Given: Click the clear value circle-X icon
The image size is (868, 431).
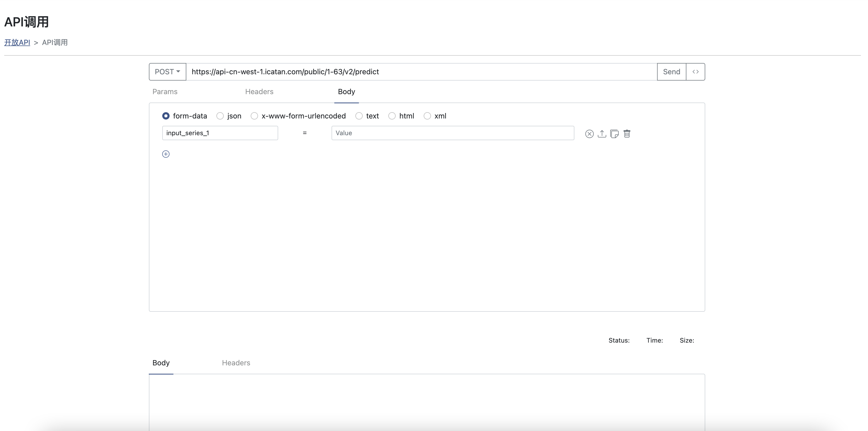Looking at the screenshot, I should coord(589,134).
